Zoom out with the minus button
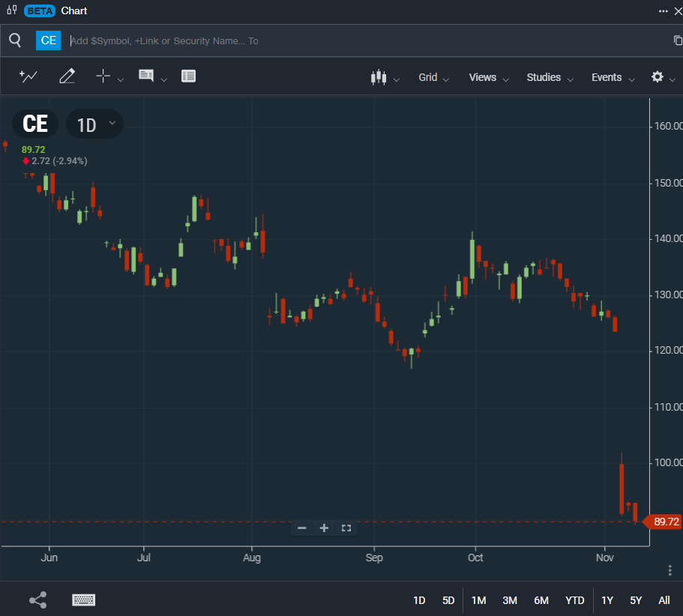 coord(302,528)
